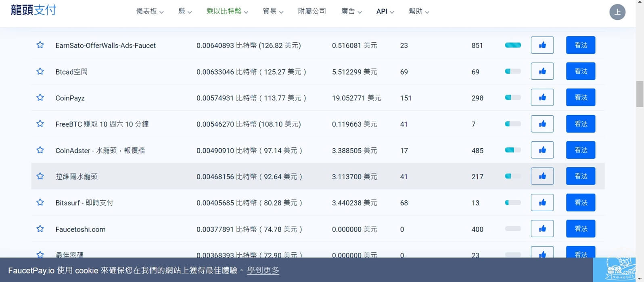Click value 0.119663 美元 in FreeBTC row
This screenshot has height=282, width=644.
click(x=354, y=124)
